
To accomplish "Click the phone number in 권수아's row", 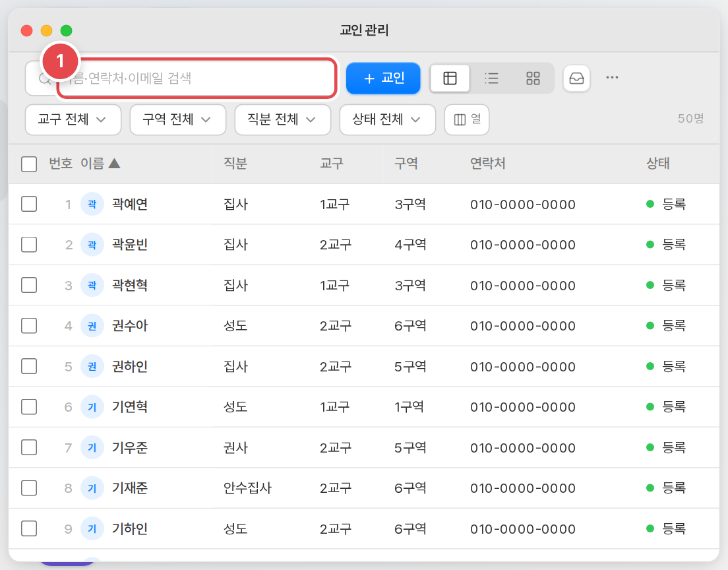I will pyautogui.click(x=523, y=326).
